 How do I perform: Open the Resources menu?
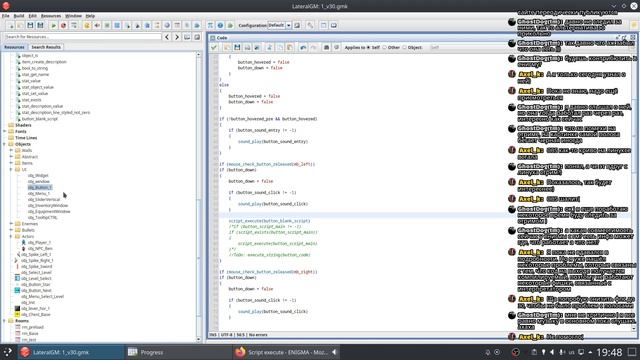[51, 16]
